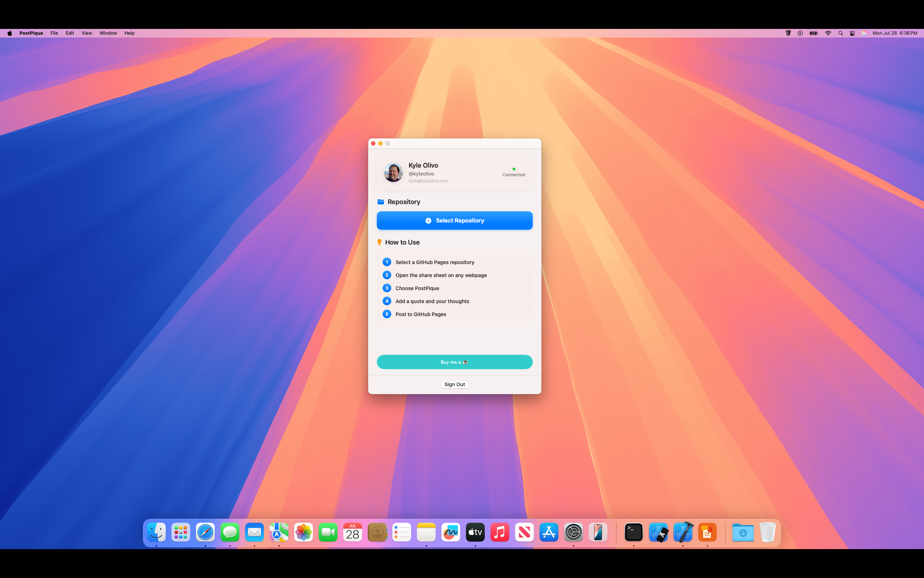The image size is (924, 578).
Task: Open the Apple menu
Action: coord(10,33)
